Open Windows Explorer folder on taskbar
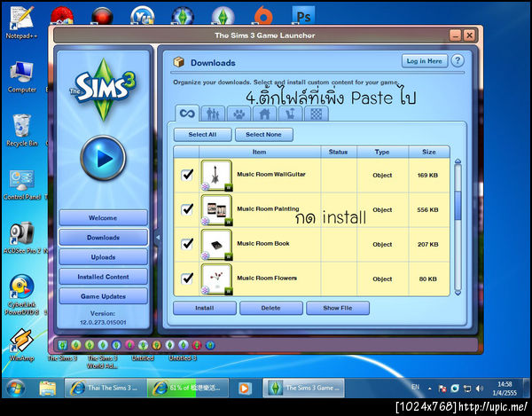The width and height of the screenshot is (532, 416). pos(48,389)
